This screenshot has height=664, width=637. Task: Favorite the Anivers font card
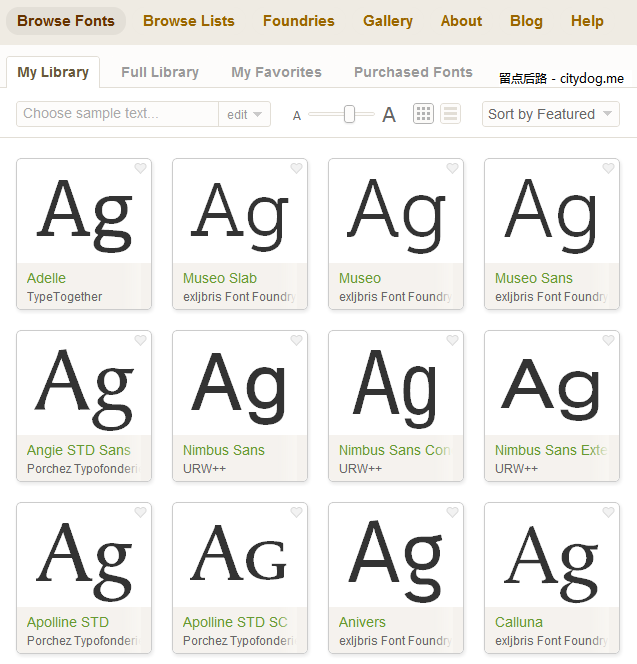coord(452,512)
